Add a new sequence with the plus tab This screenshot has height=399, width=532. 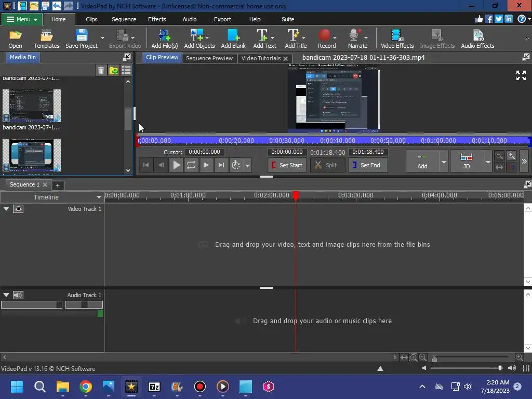pyautogui.click(x=58, y=185)
